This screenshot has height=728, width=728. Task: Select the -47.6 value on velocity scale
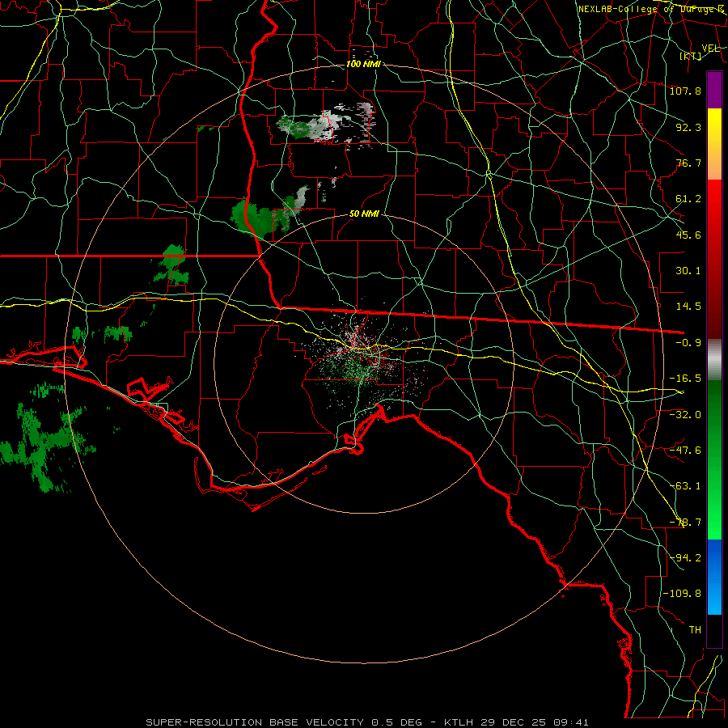click(x=685, y=450)
